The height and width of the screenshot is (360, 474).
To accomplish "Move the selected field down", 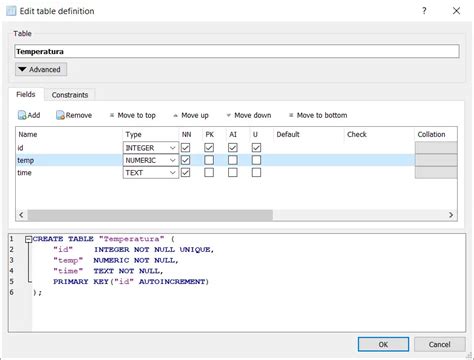I will tap(249, 115).
